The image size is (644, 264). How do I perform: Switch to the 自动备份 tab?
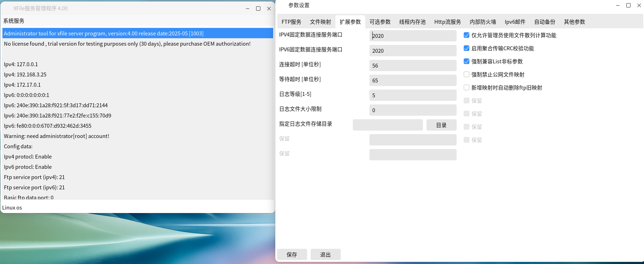point(544,22)
